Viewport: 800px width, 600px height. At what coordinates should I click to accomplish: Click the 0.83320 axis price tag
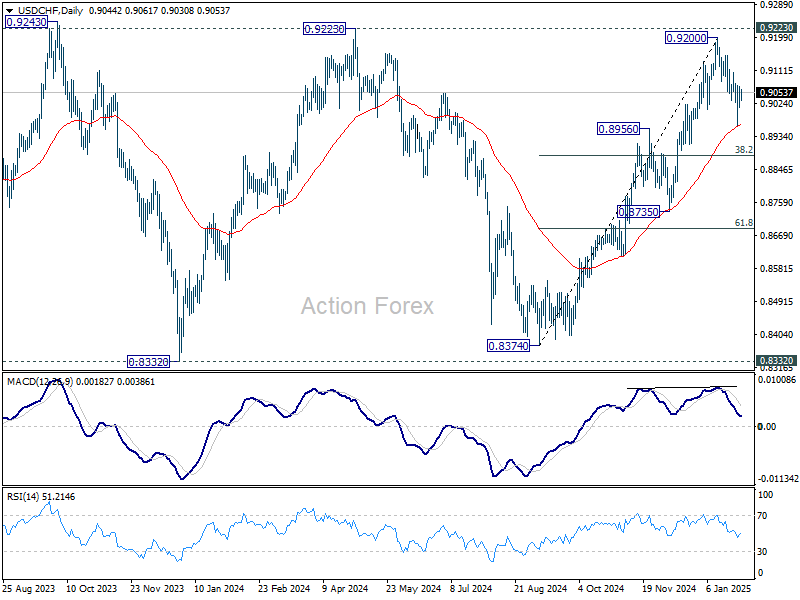[776, 361]
